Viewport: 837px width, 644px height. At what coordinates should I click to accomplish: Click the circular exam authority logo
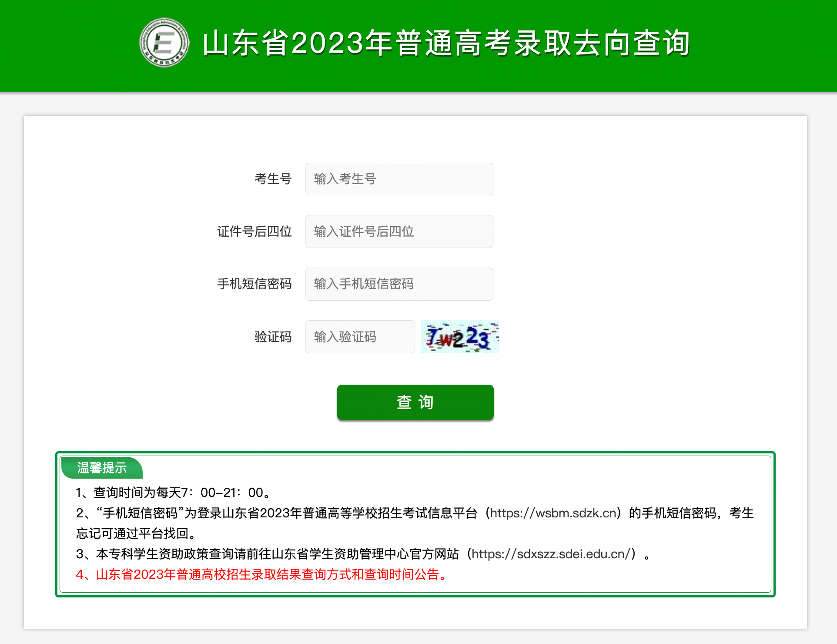pos(164,43)
